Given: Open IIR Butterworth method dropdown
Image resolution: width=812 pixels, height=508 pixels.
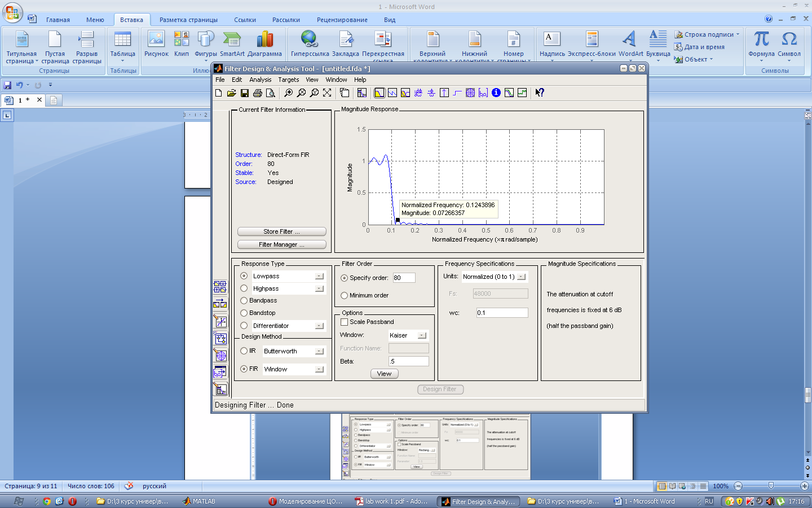Looking at the screenshot, I should click(x=319, y=351).
